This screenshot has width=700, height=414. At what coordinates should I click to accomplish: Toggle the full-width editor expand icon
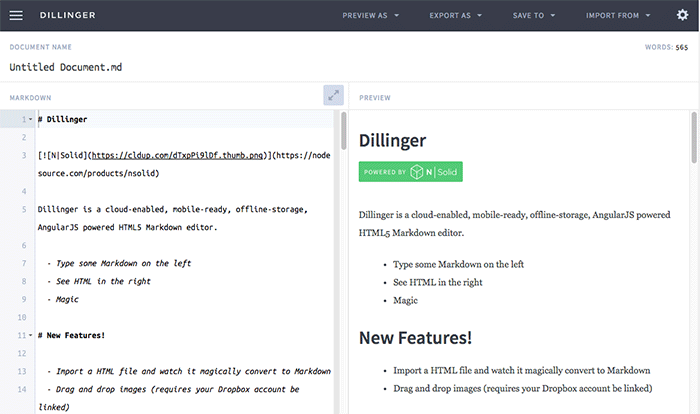[333, 95]
